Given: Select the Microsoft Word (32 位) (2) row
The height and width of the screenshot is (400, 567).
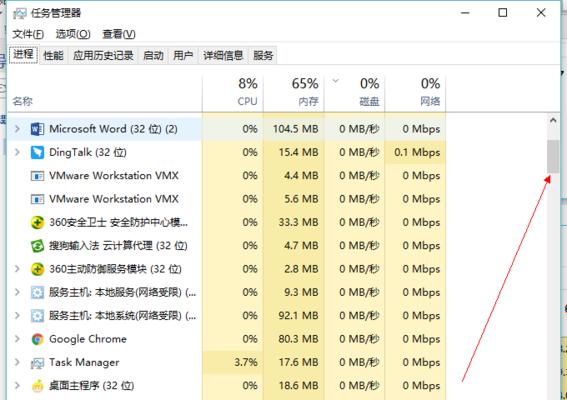Looking at the screenshot, I should point(226,129).
